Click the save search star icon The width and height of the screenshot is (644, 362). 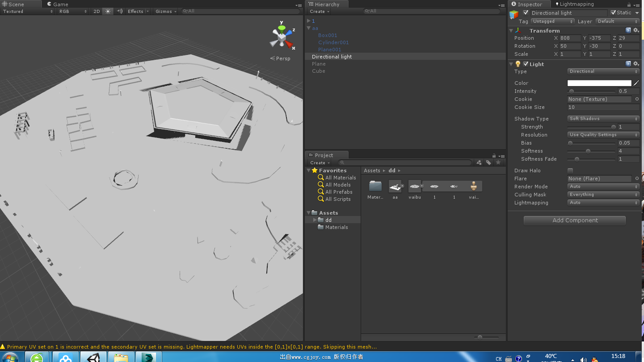pyautogui.click(x=498, y=162)
